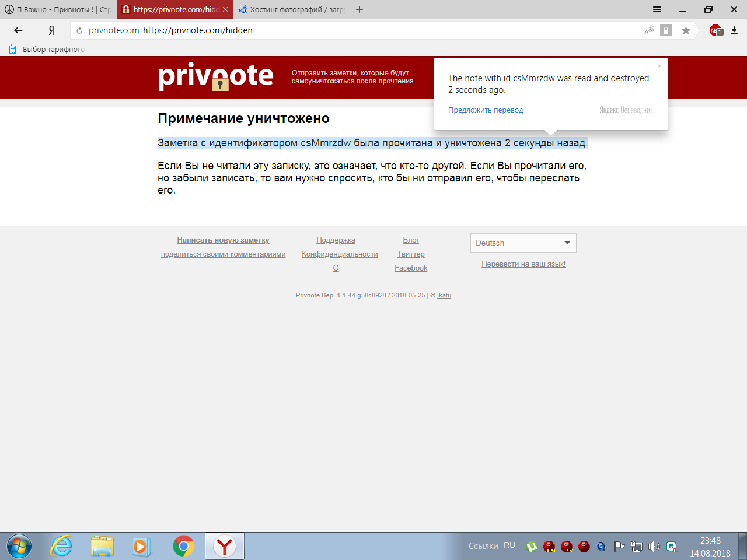Switch to the 'Хостинг фотографий' tab
747x560 pixels.
click(x=292, y=9)
